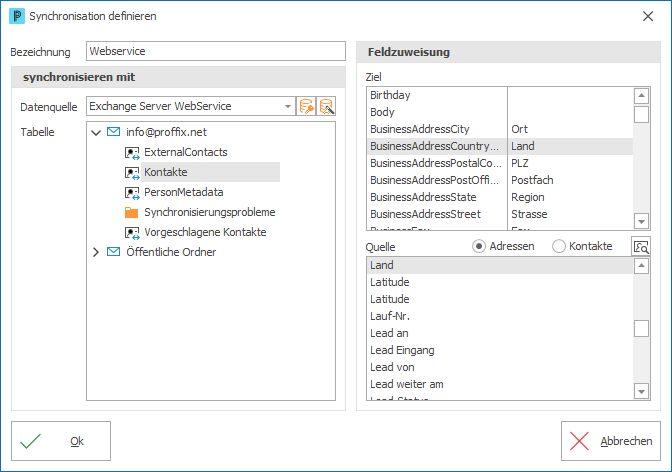Click the Quelle list scroll-up arrow
The image size is (672, 472).
tap(641, 266)
